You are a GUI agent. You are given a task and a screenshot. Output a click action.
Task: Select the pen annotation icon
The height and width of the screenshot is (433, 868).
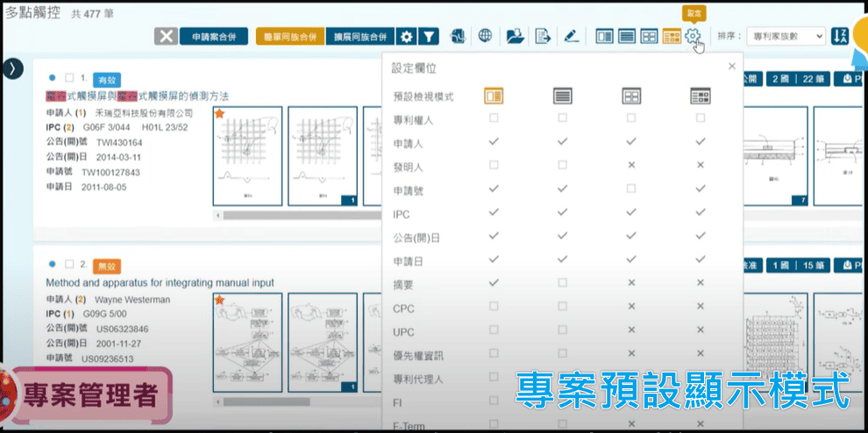571,36
